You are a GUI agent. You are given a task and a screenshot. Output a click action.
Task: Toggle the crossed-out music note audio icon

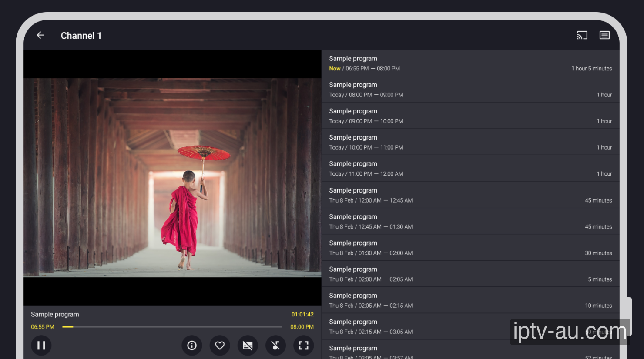[x=275, y=345]
